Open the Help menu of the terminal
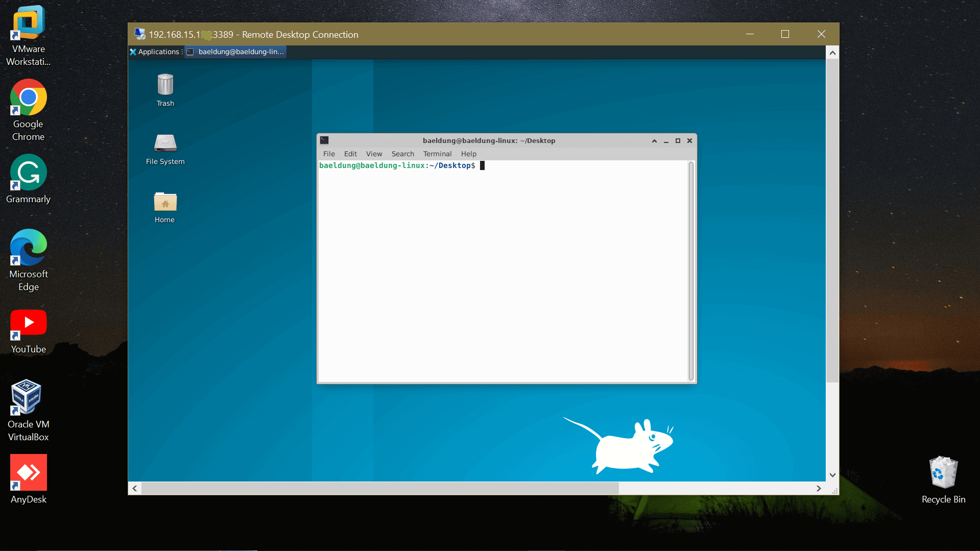The width and height of the screenshot is (980, 551). click(x=468, y=154)
